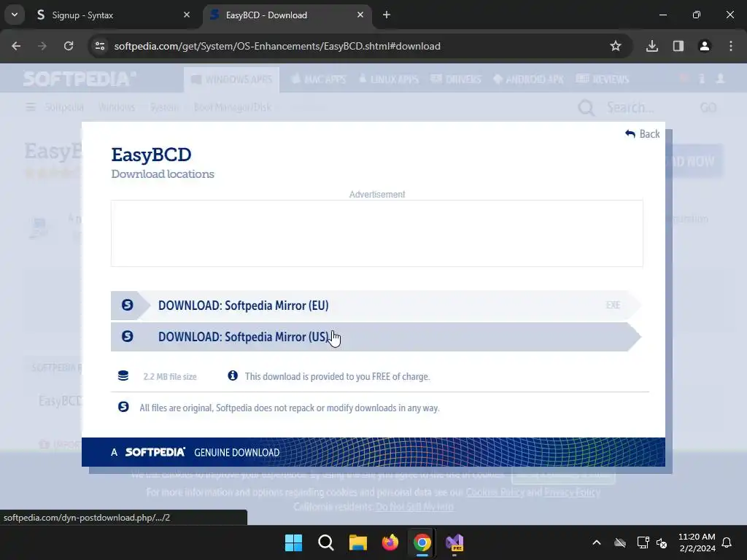This screenshot has width=747, height=560.
Task: Click the Softpedia search magnifier icon
Action: point(586,108)
